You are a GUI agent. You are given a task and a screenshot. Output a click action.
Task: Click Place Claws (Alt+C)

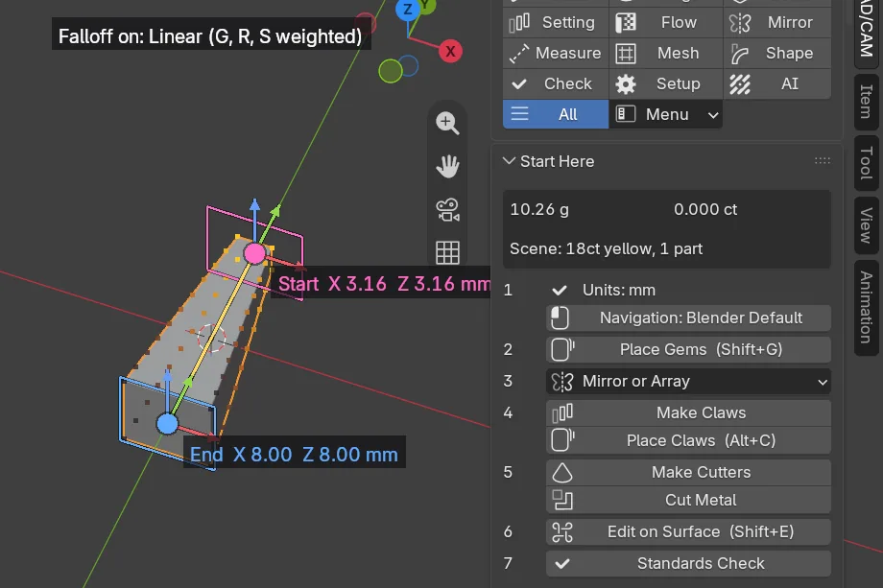(x=688, y=440)
